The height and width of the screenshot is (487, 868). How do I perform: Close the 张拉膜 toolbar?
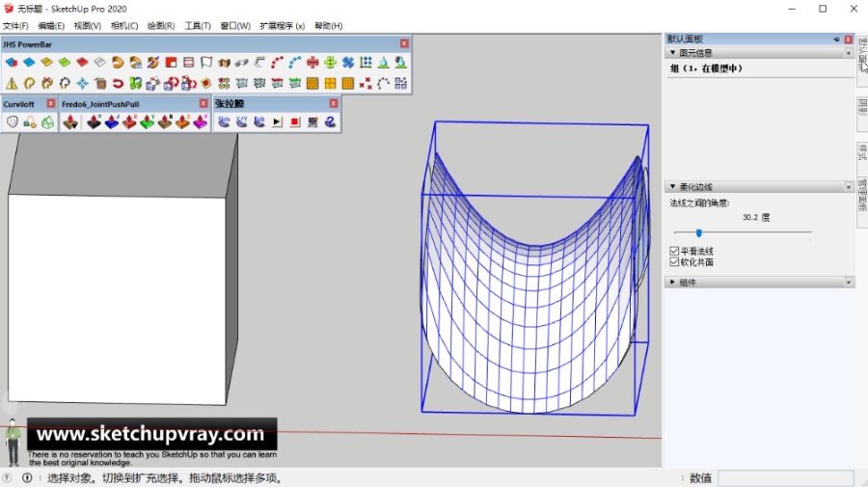[334, 103]
